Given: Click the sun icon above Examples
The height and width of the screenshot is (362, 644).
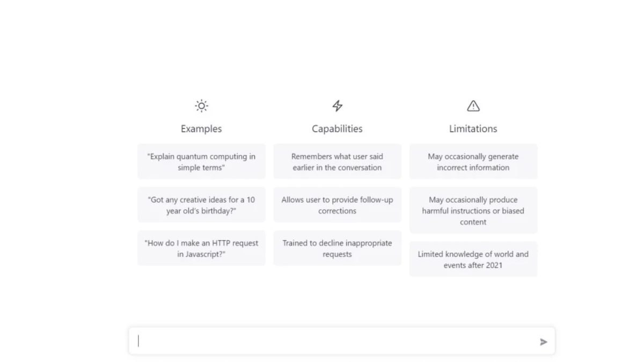Looking at the screenshot, I should pyautogui.click(x=201, y=106).
